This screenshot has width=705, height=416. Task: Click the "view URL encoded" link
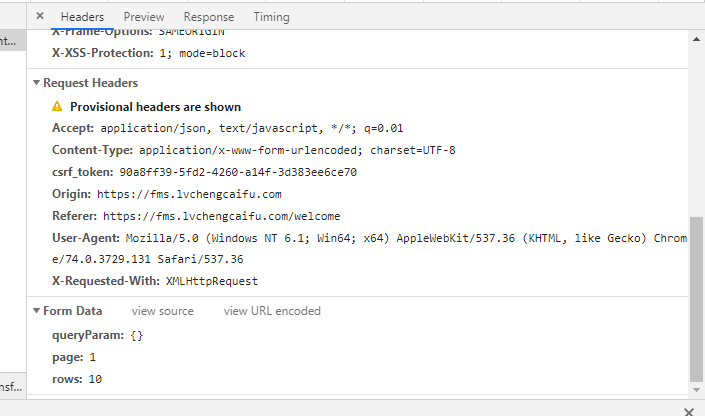coord(272,311)
